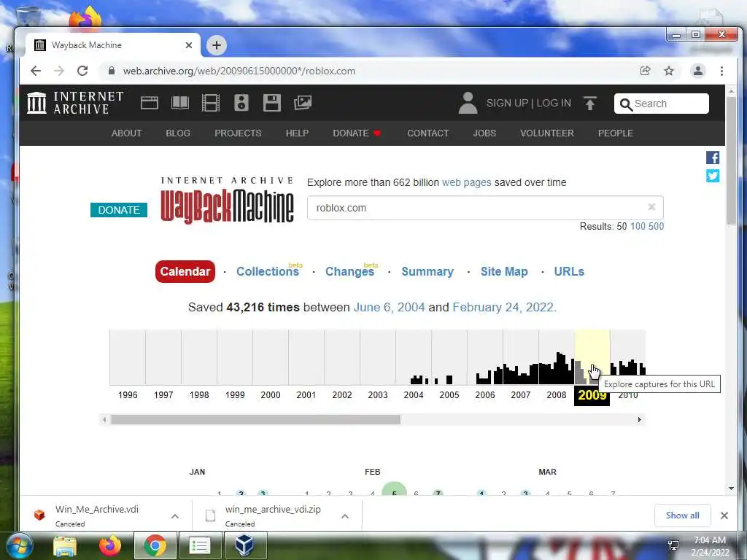
Task: Bookmark this page with star icon
Action: point(669,71)
